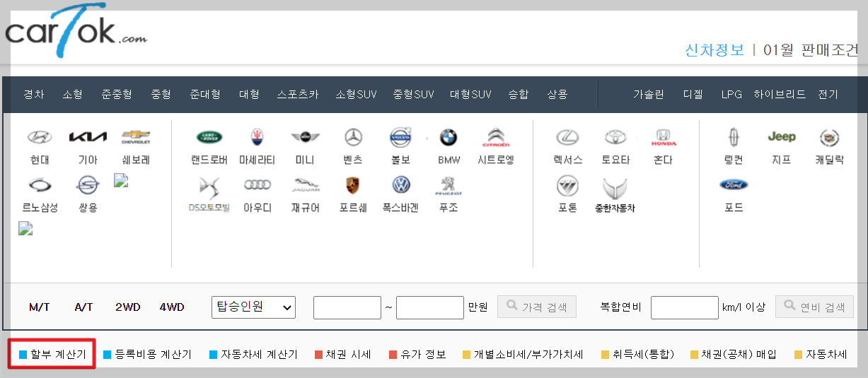
Task: Click the 가격 검색 price search button
Action: (x=537, y=307)
